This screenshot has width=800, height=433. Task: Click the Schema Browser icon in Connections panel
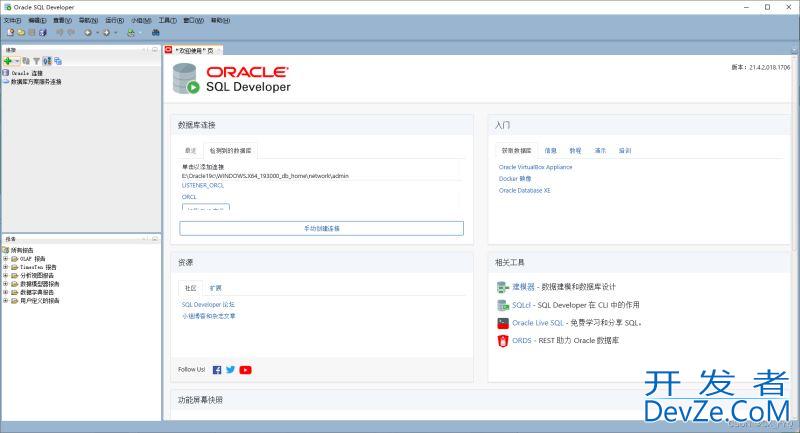pos(47,61)
